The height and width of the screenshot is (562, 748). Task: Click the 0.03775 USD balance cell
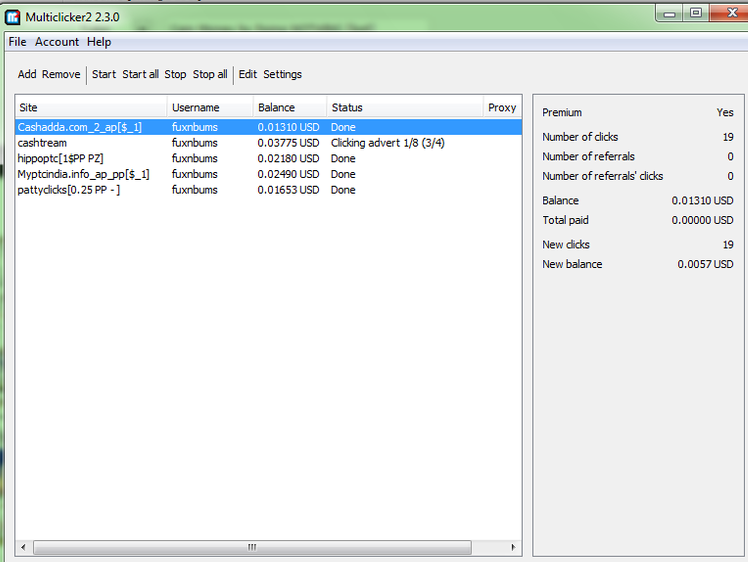click(288, 143)
